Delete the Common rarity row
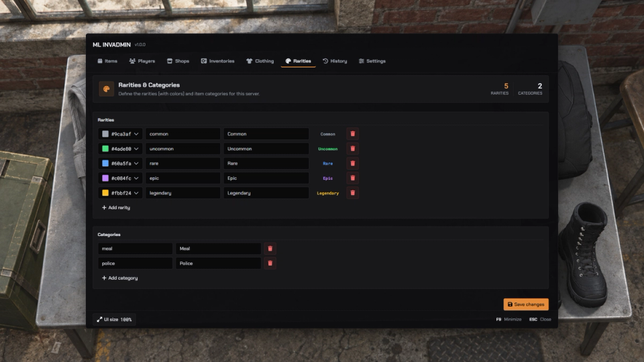The width and height of the screenshot is (644, 362). 352,134
